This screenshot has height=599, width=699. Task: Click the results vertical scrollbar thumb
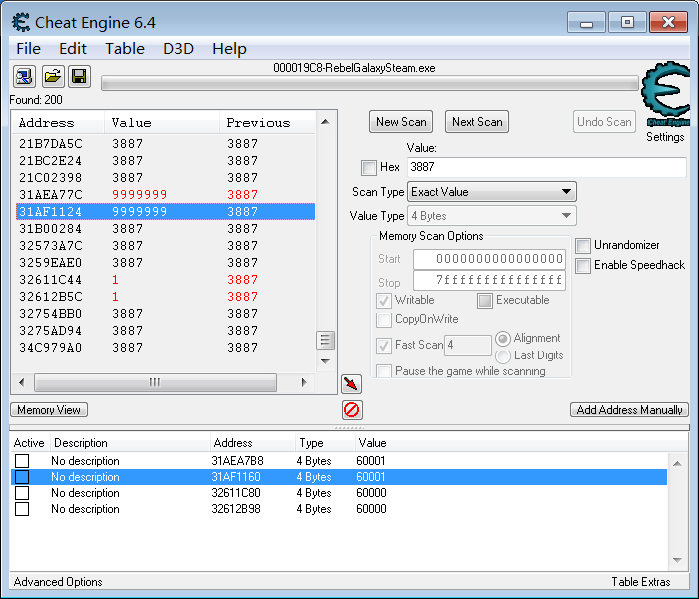pos(325,341)
